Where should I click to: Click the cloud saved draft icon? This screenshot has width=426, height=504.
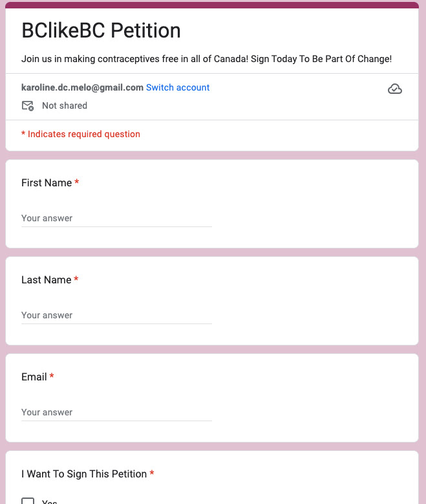pyautogui.click(x=395, y=89)
